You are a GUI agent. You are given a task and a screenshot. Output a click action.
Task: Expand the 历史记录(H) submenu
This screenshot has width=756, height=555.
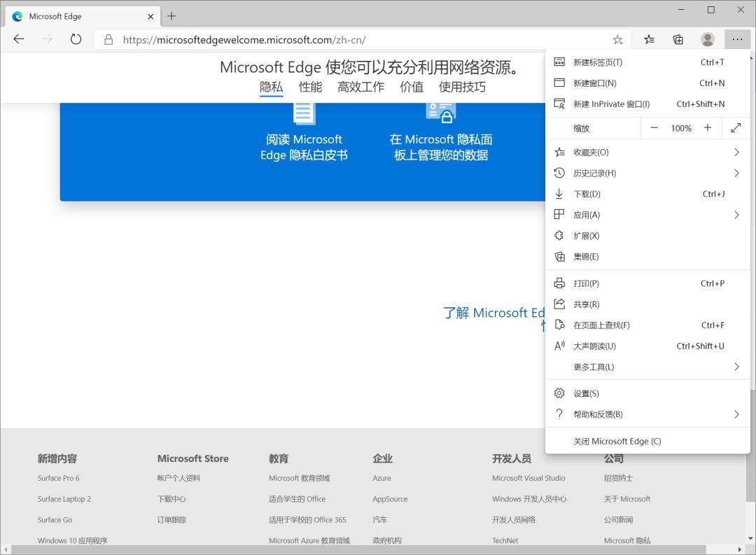coord(647,173)
